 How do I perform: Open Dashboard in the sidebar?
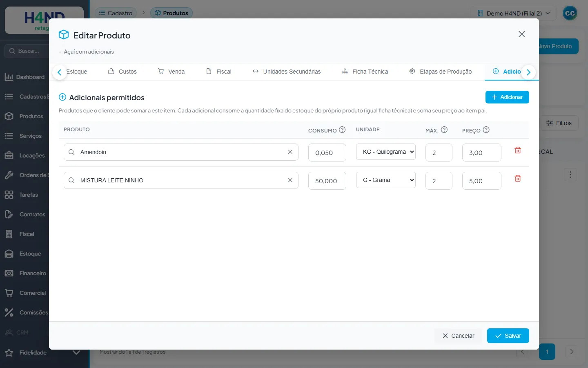pos(24,77)
